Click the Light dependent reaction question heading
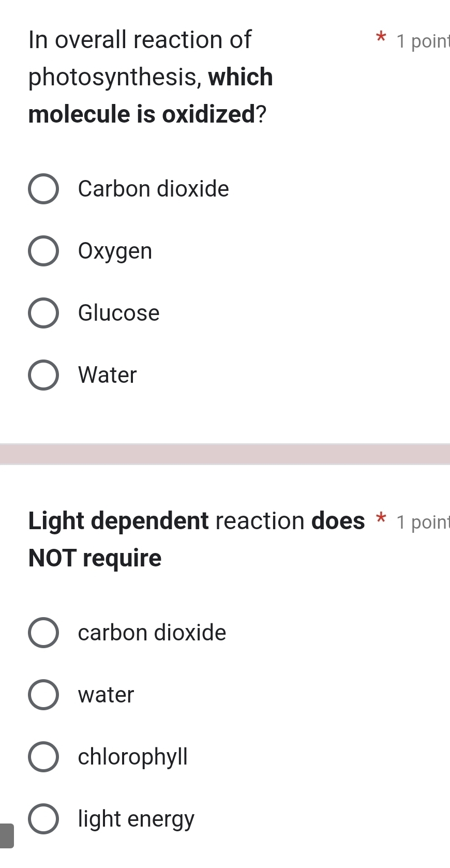 pos(197,538)
